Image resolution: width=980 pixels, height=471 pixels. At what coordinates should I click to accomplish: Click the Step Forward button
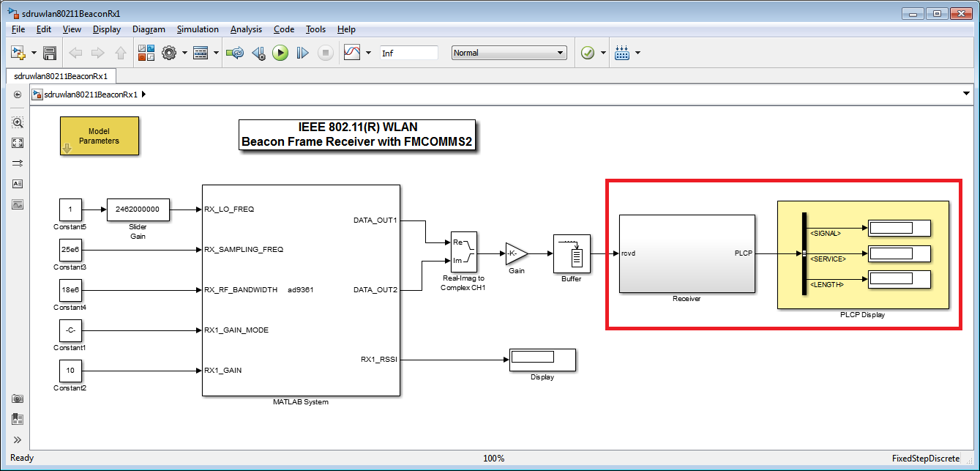pos(303,53)
